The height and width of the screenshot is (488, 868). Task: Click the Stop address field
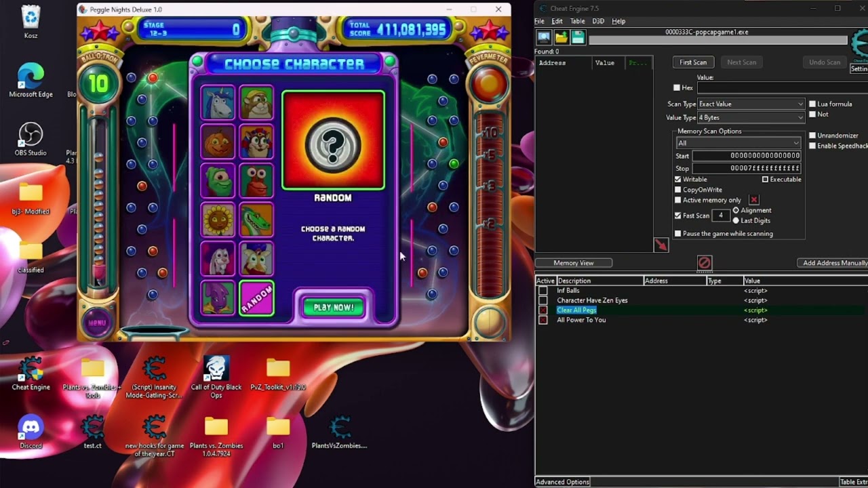click(746, 168)
